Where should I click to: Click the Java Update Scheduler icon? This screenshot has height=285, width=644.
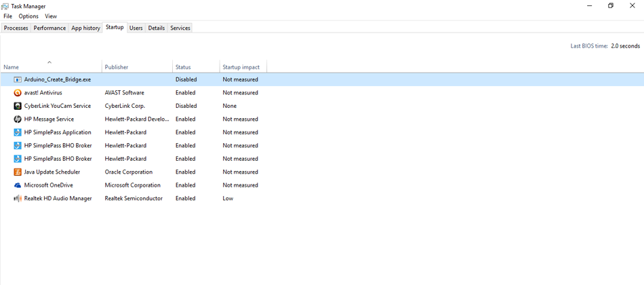click(17, 172)
